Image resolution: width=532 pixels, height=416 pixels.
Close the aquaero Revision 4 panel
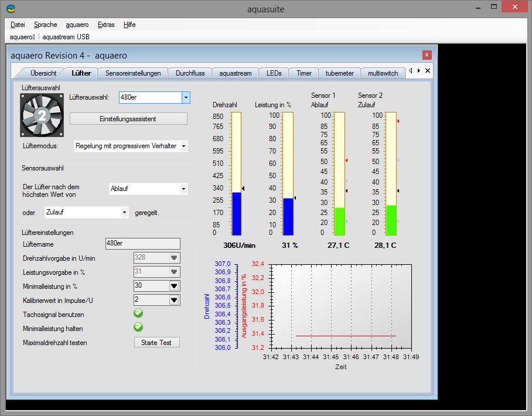click(427, 55)
